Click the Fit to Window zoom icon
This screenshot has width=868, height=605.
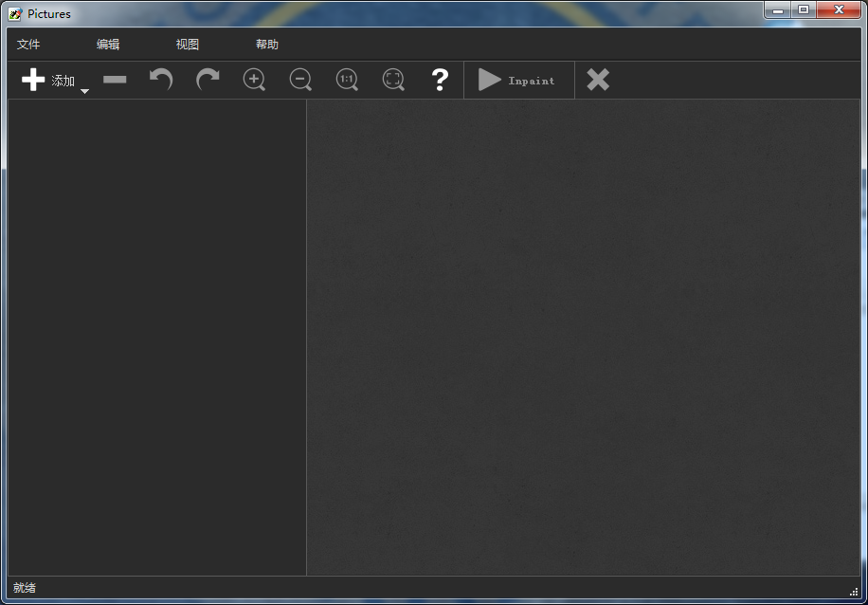tap(393, 80)
